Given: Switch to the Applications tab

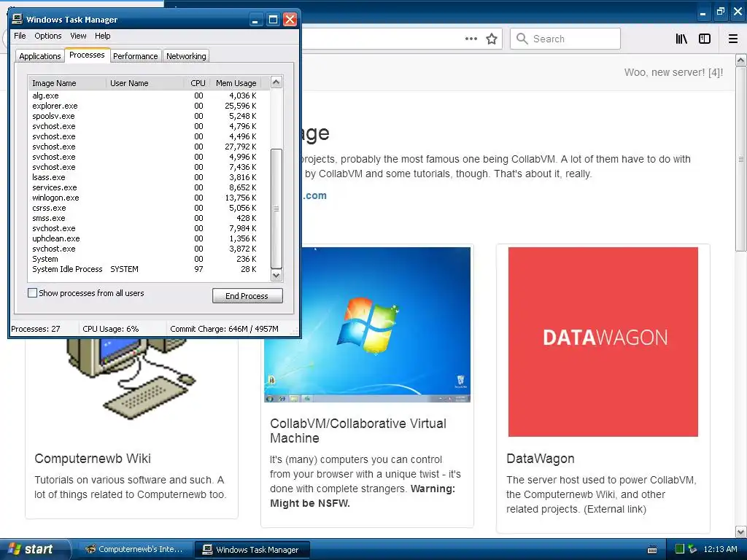Looking at the screenshot, I should click(x=40, y=56).
